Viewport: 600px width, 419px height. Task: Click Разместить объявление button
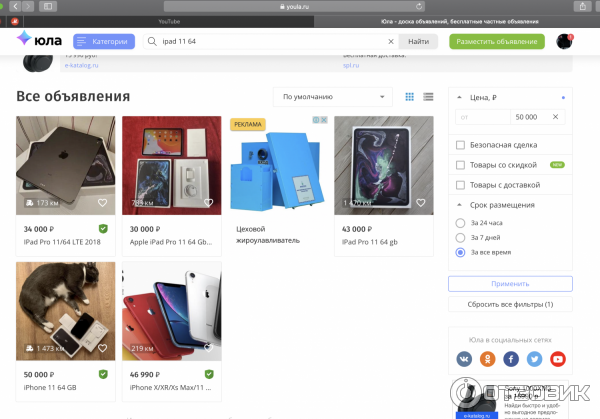tap(496, 41)
